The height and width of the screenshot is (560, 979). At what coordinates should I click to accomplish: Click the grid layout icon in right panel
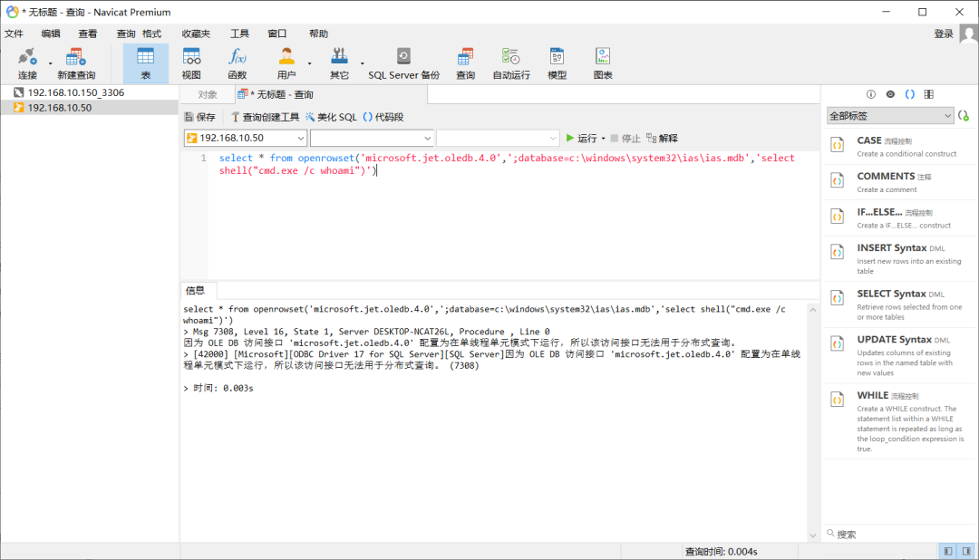point(929,94)
